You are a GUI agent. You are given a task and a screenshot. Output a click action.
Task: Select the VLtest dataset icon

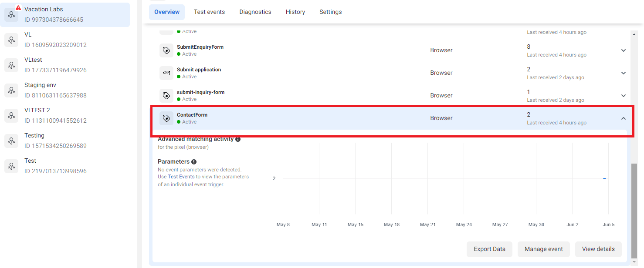(x=11, y=65)
